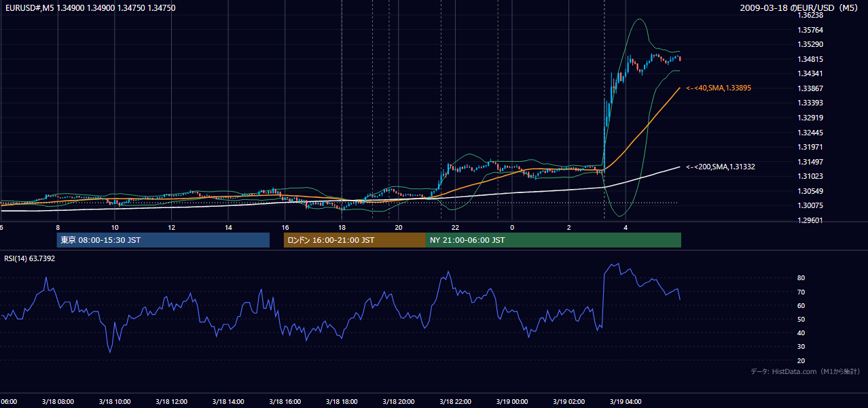
Task: Select the London 16:00-21:00 JST session bar
Action: click(355, 240)
